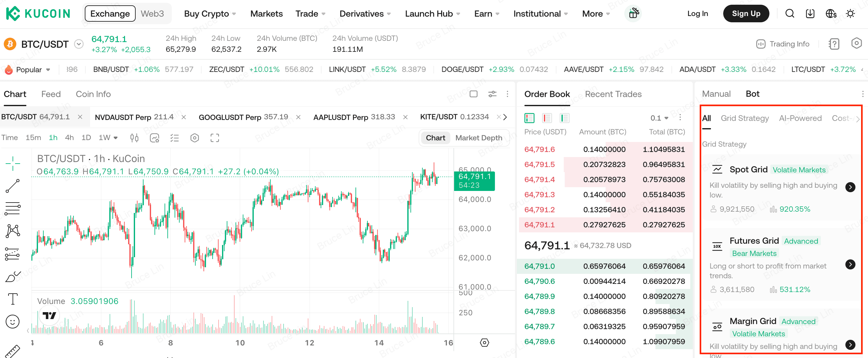Open language and currency globe icon
The height and width of the screenshot is (358, 868).
coord(831,14)
